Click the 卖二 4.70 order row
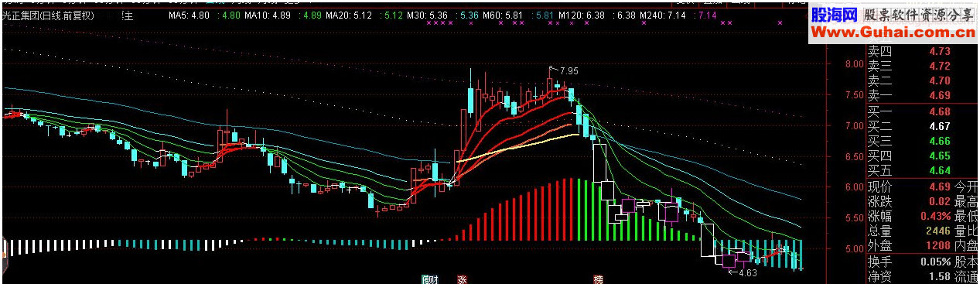Screen dimensions: 980x284 (909, 80)
